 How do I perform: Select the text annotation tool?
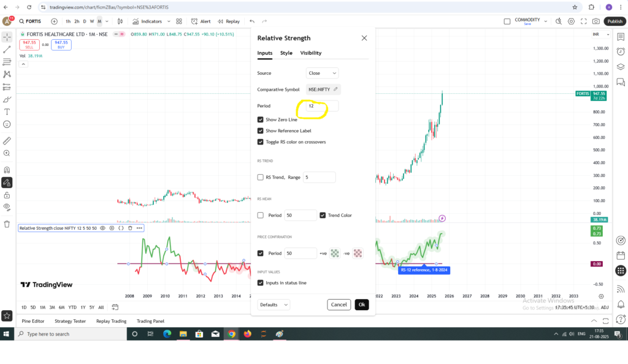pos(7,112)
